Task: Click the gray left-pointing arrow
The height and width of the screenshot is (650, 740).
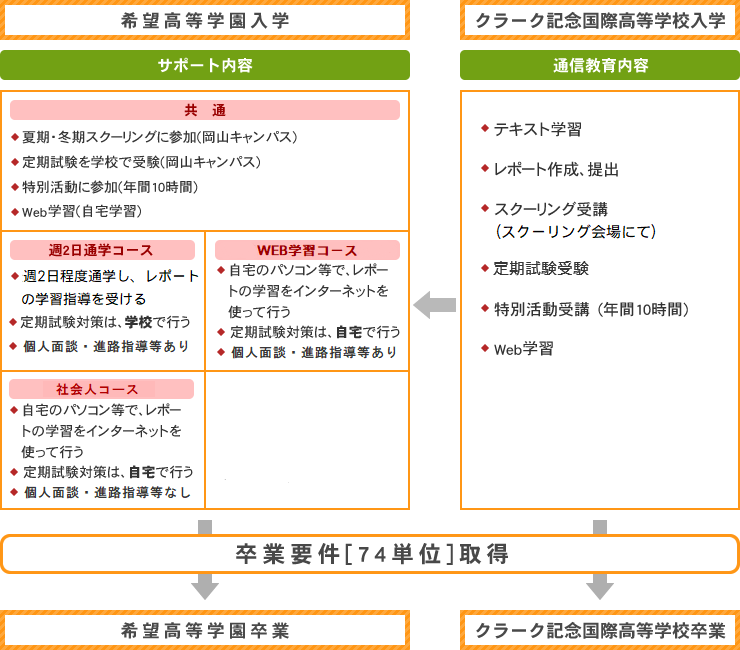Action: 435,305
